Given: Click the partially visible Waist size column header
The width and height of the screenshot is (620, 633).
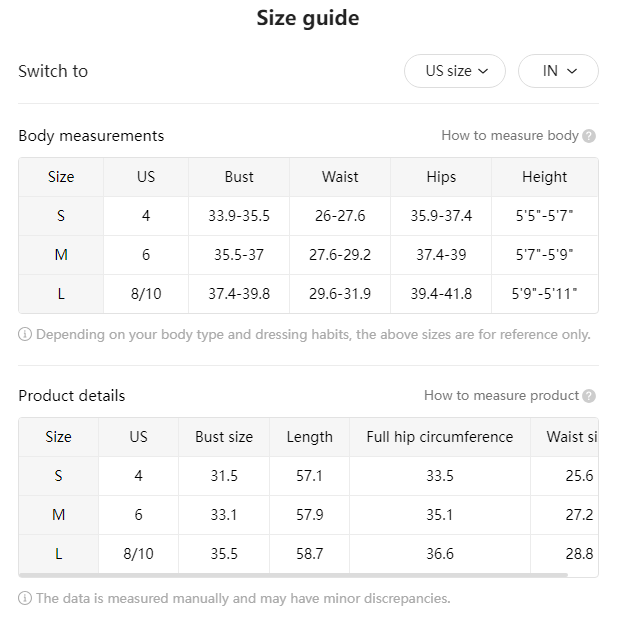Looking at the screenshot, I should (564, 437).
